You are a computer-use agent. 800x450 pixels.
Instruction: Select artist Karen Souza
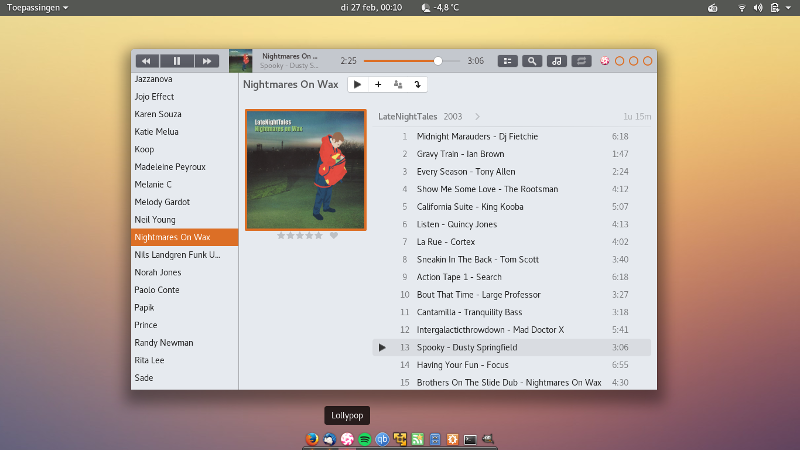pyautogui.click(x=185, y=114)
